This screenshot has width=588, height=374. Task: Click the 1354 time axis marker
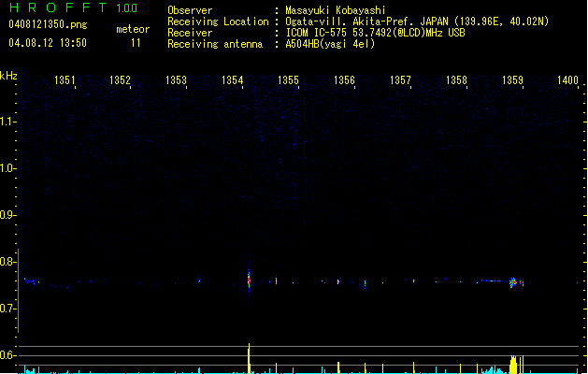(x=232, y=80)
